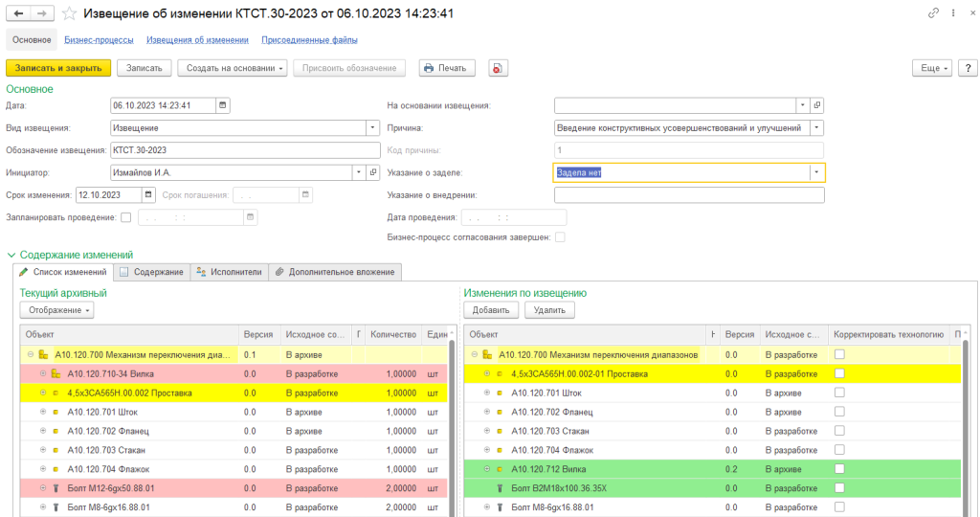Add document to favorites with star icon

click(x=70, y=13)
